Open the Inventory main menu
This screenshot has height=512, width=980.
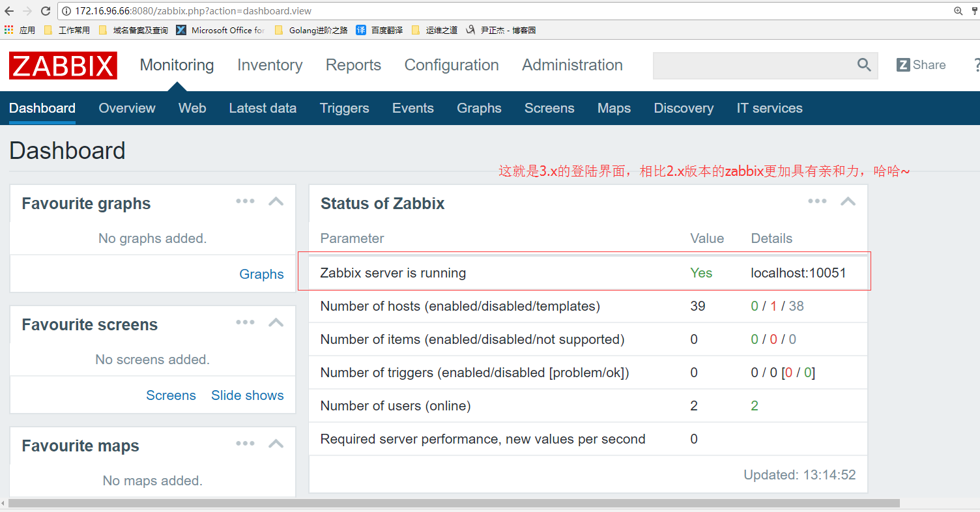(x=270, y=65)
